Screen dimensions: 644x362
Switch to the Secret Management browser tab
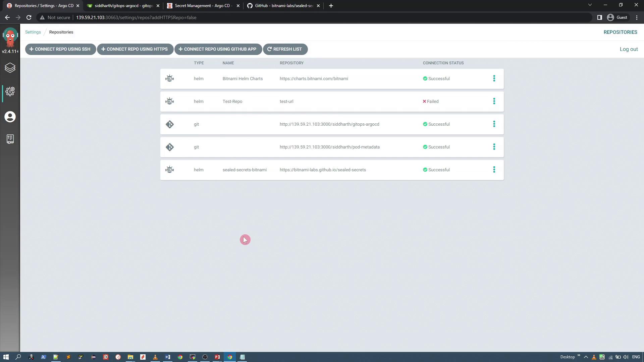pos(203,6)
